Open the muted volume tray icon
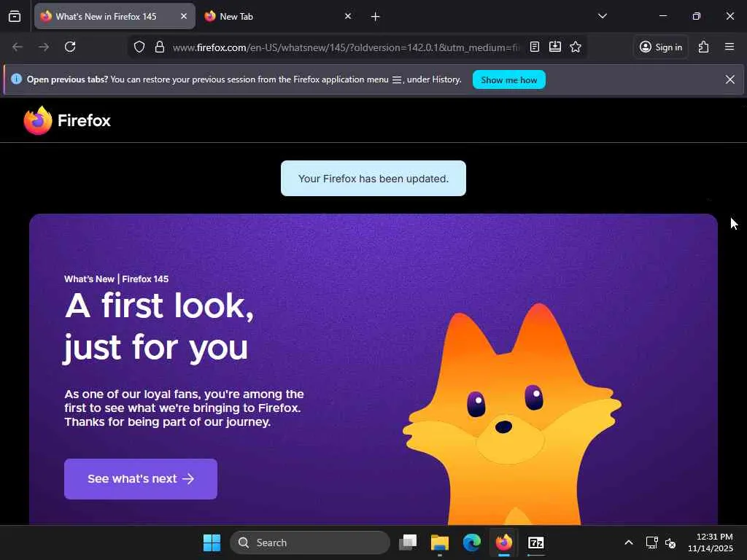The image size is (747, 560). click(x=670, y=542)
